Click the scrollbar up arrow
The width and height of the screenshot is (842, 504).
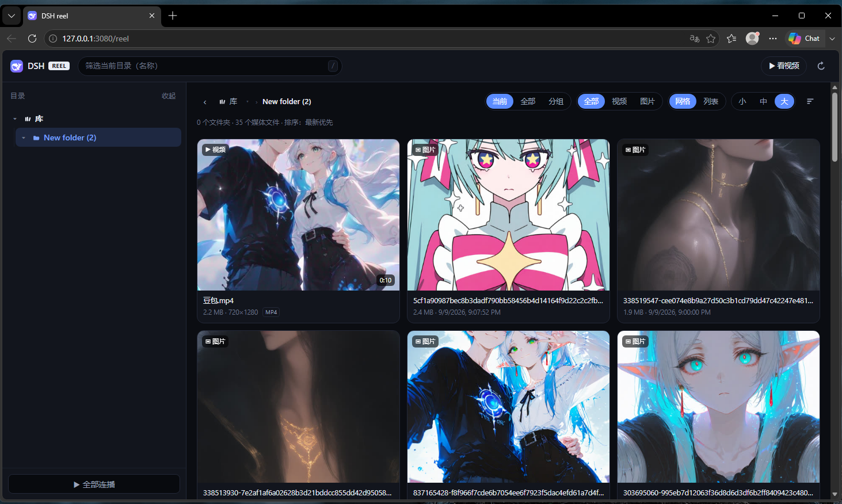835,87
